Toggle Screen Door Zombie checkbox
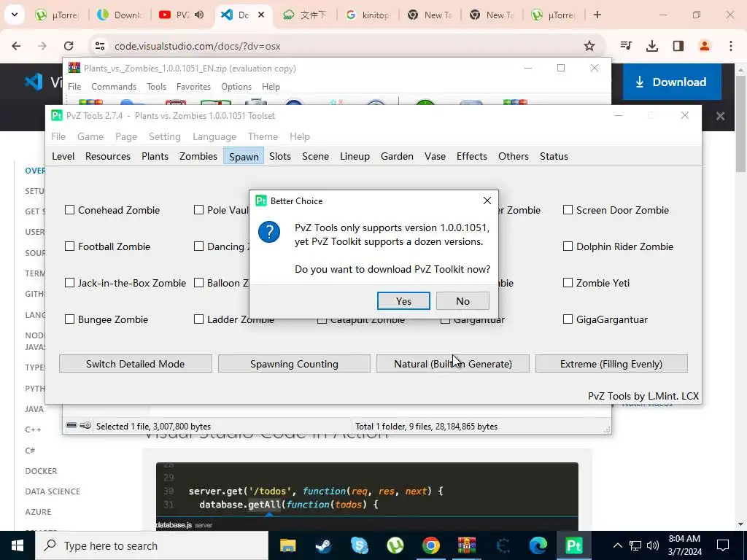Screen dimensions: 747x560 568,210
